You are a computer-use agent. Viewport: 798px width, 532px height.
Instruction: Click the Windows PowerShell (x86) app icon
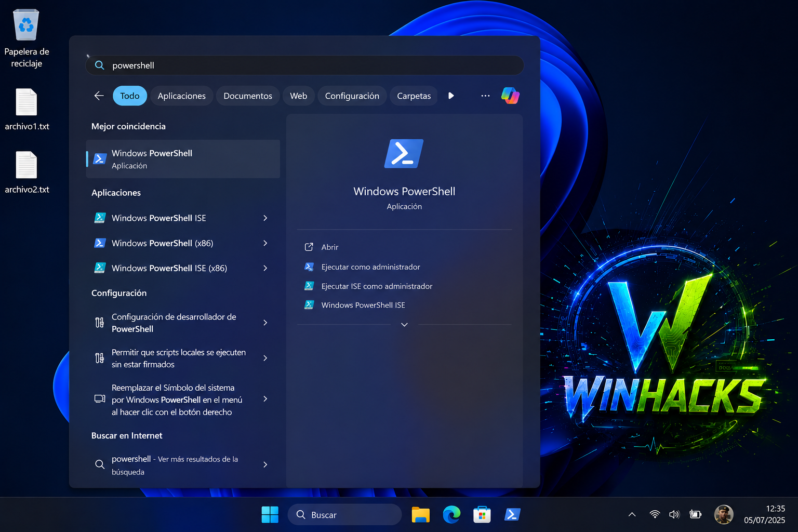pos(100,243)
